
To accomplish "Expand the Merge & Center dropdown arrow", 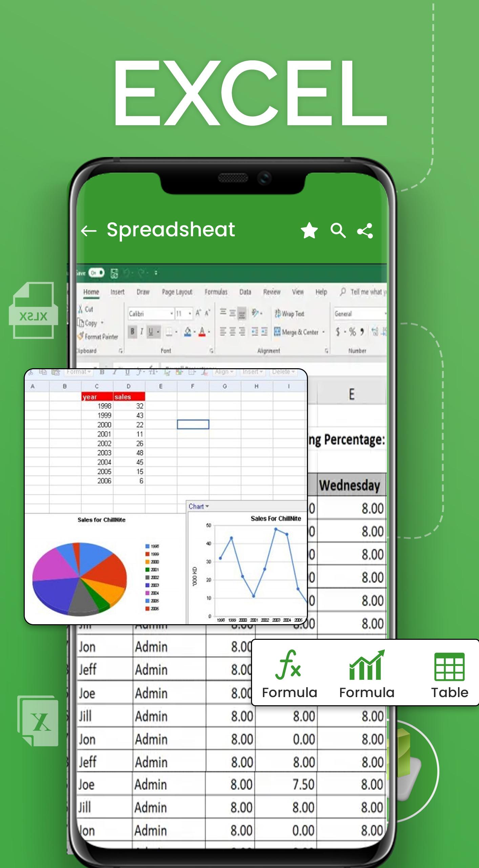I will click(x=324, y=332).
